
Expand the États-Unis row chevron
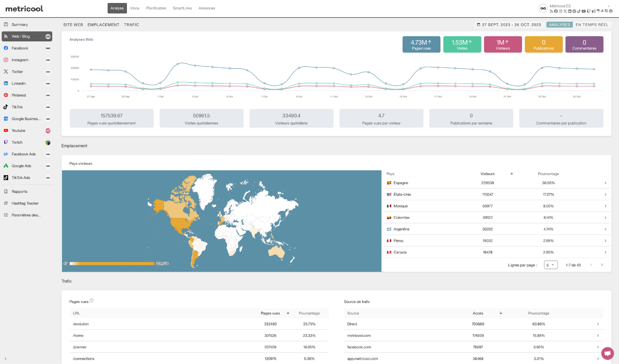(x=605, y=195)
